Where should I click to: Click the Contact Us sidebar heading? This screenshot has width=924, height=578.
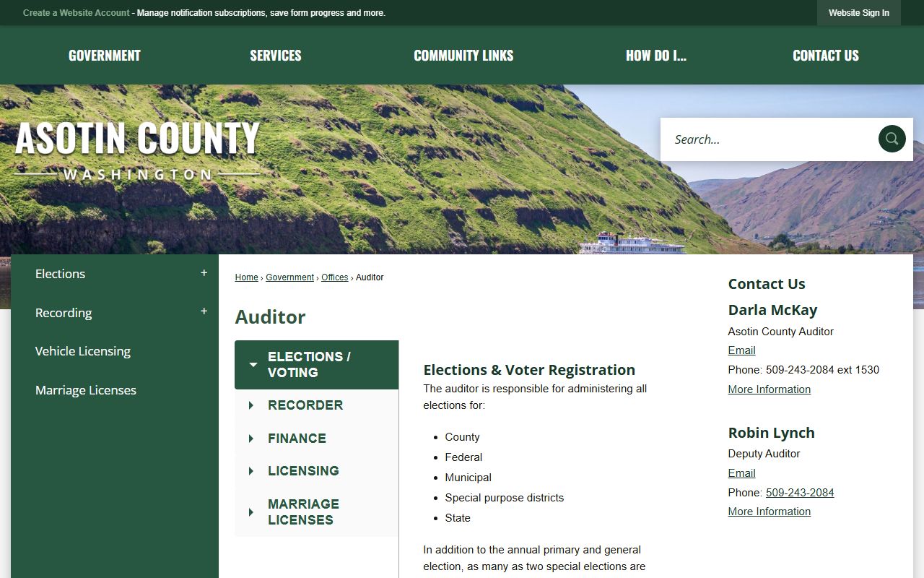pyautogui.click(x=766, y=284)
